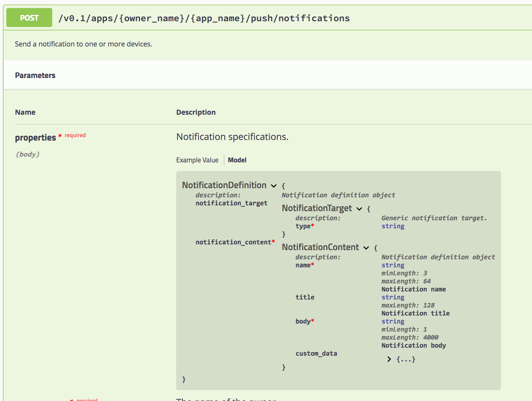Screen dimensions: 532x401
Task: Click the title property label
Action: tap(305, 297)
